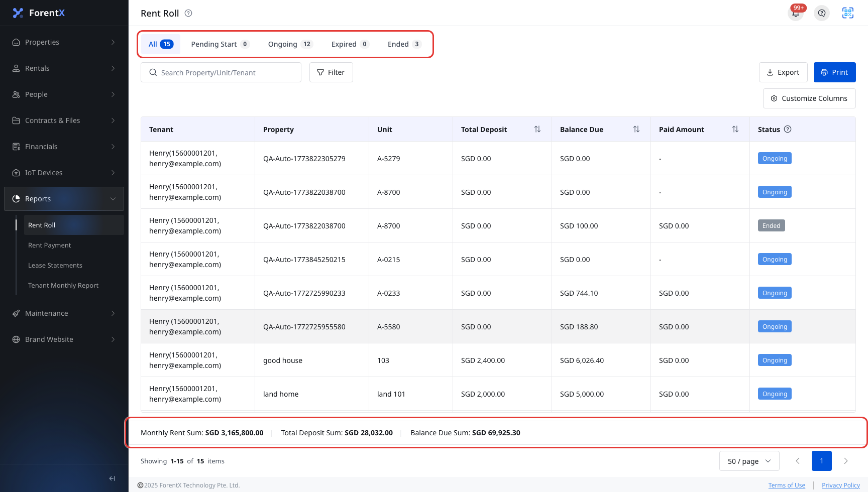Click the ForentX logo

click(39, 13)
